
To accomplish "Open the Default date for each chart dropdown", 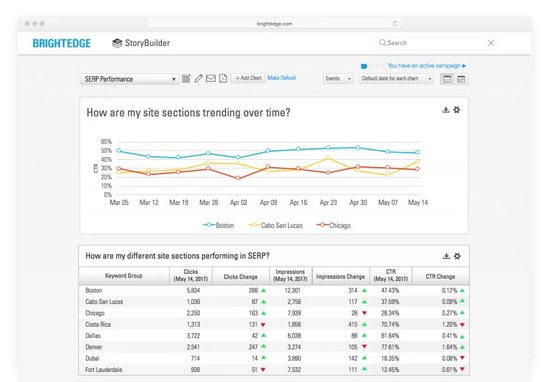I will point(397,79).
